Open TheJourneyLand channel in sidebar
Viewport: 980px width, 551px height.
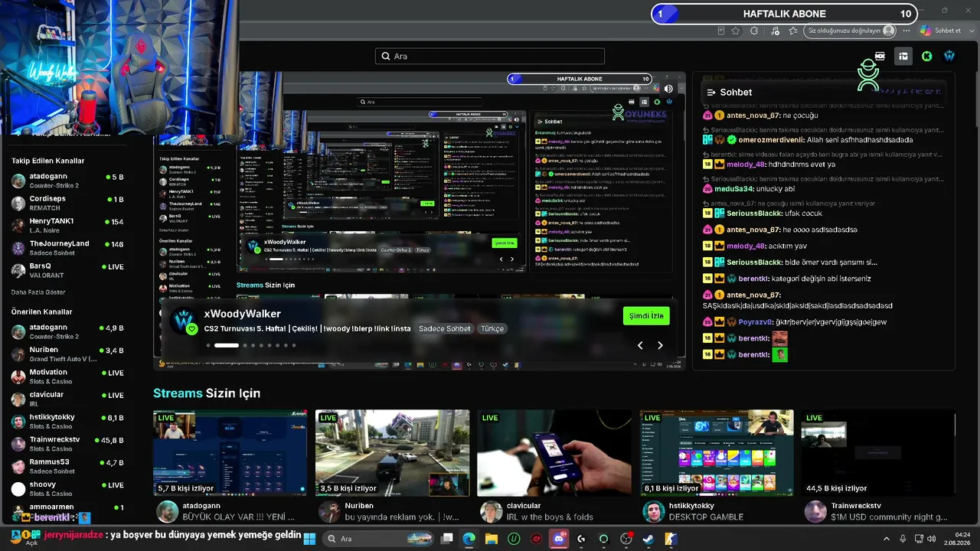[x=67, y=247]
